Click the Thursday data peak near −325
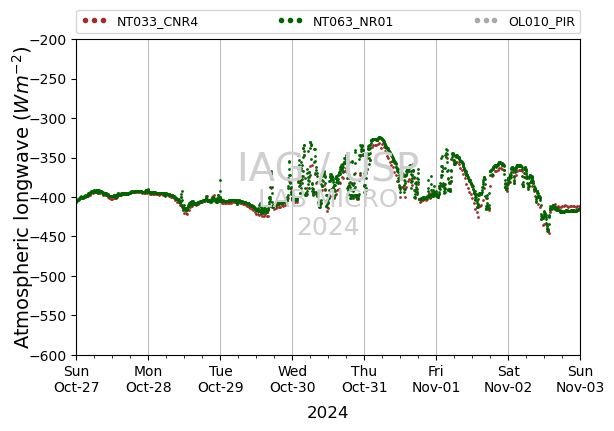This screenshot has width=614, height=431. pos(379,138)
